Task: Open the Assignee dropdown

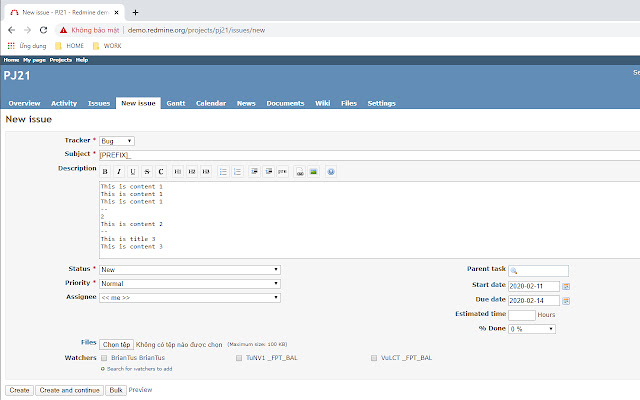Action: (190, 298)
